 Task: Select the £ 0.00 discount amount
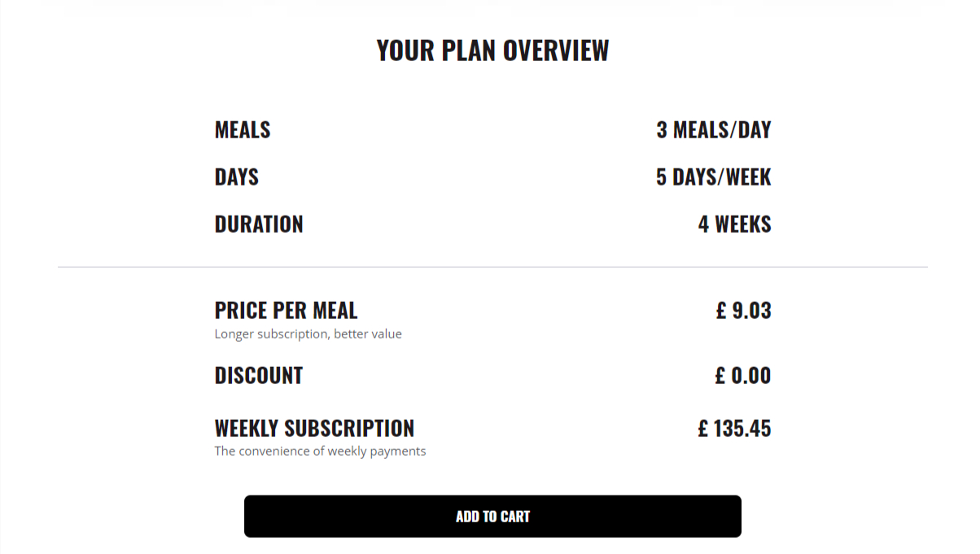tap(742, 376)
